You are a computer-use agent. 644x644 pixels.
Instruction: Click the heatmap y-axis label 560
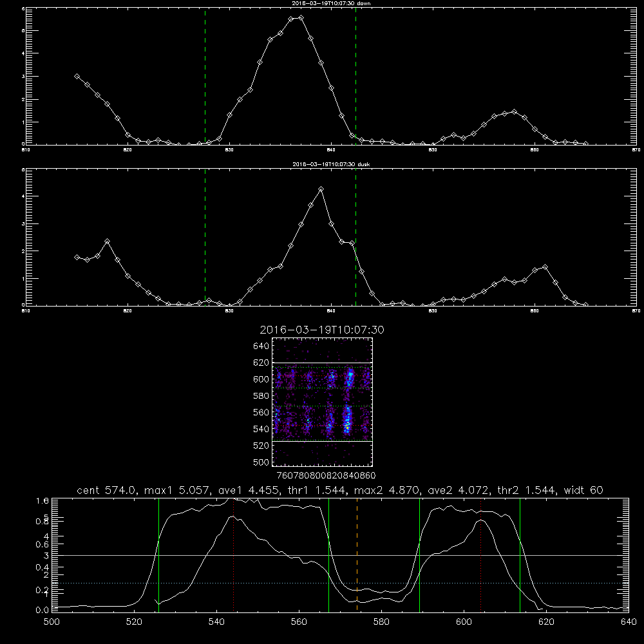point(261,412)
